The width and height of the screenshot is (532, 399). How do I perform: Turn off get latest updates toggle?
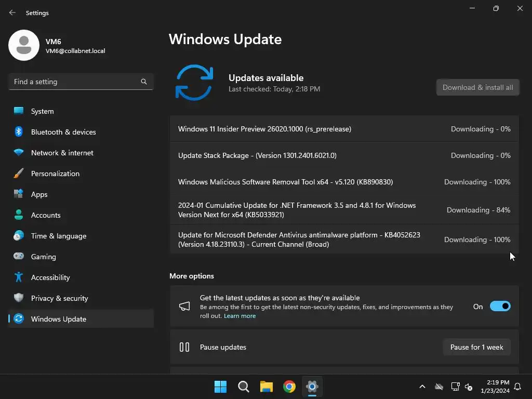[x=500, y=307]
